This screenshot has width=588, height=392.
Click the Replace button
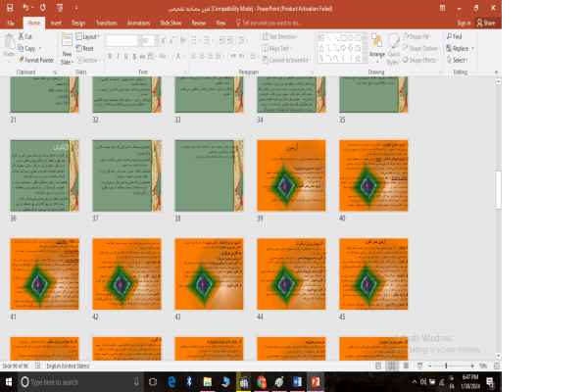[x=458, y=48]
